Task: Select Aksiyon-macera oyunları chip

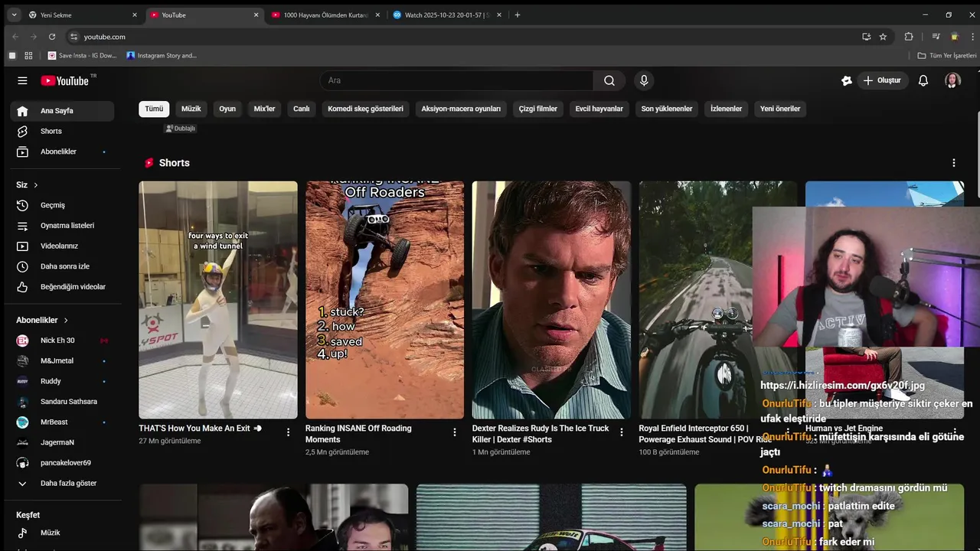Action: (461, 109)
